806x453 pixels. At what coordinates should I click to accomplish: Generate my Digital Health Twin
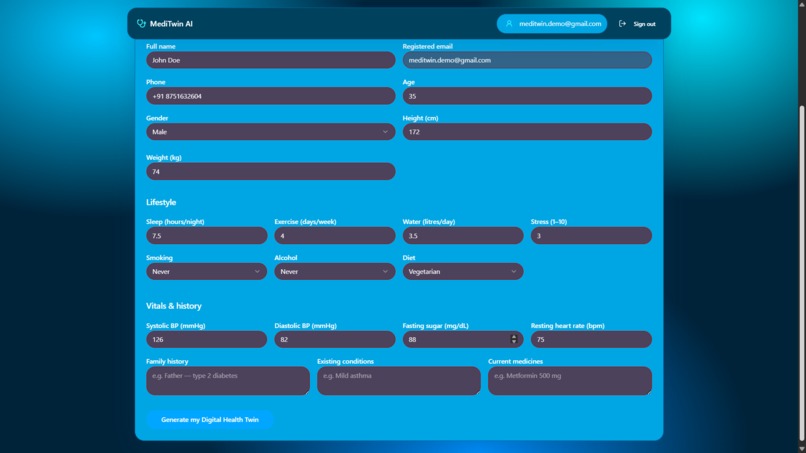(210, 420)
